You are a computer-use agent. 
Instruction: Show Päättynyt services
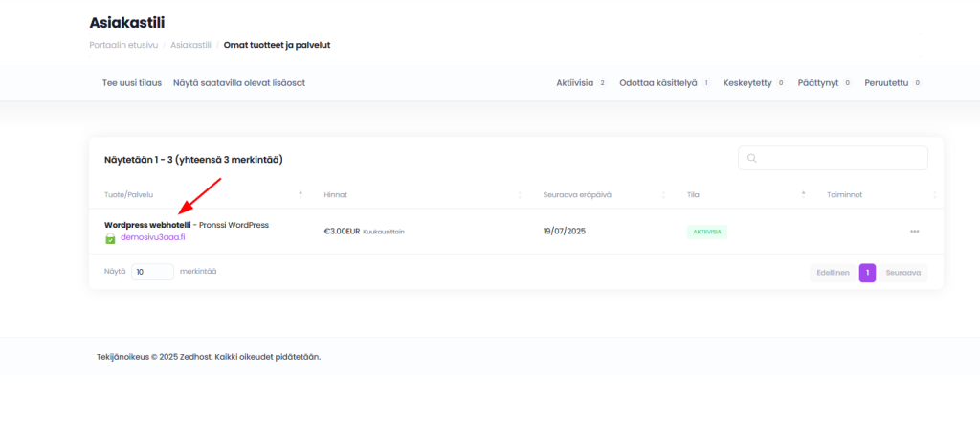point(824,83)
